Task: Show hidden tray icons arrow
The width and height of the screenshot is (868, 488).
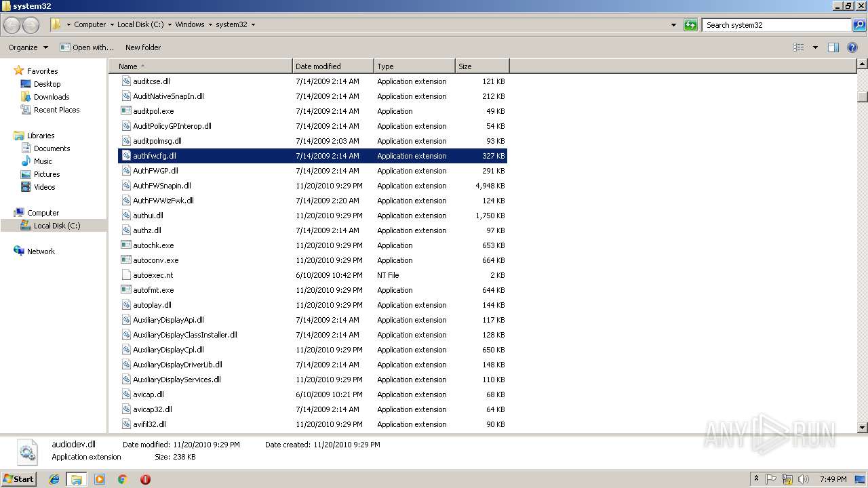Action: (756, 479)
